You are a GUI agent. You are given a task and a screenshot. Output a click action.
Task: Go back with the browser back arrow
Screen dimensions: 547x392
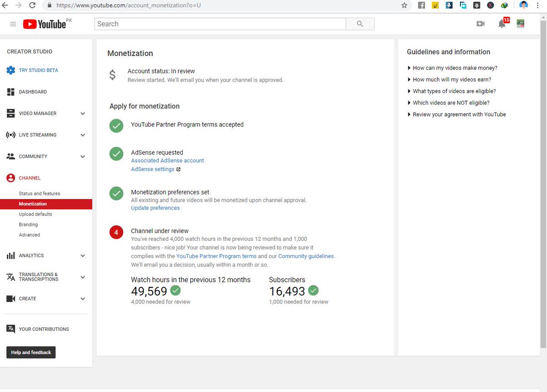5,5
